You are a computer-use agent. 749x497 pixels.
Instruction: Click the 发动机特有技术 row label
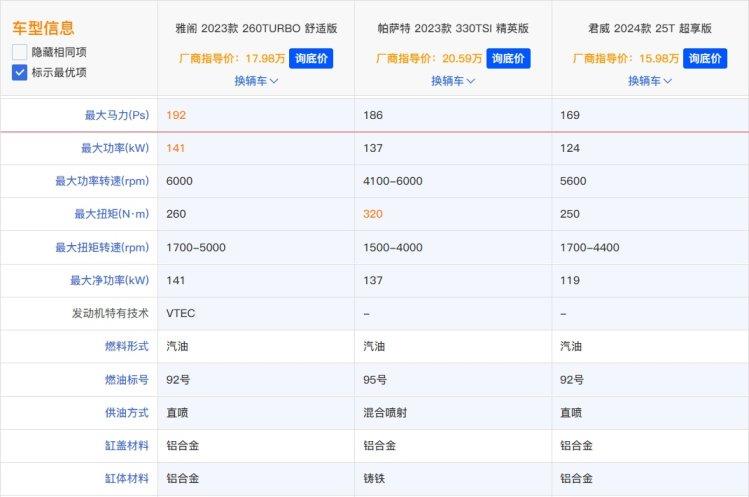[110, 313]
